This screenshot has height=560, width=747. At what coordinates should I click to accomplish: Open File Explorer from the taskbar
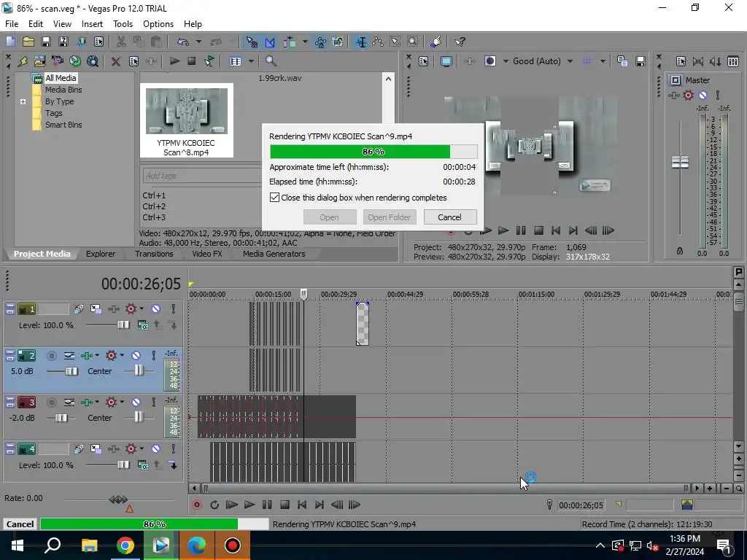click(89, 545)
